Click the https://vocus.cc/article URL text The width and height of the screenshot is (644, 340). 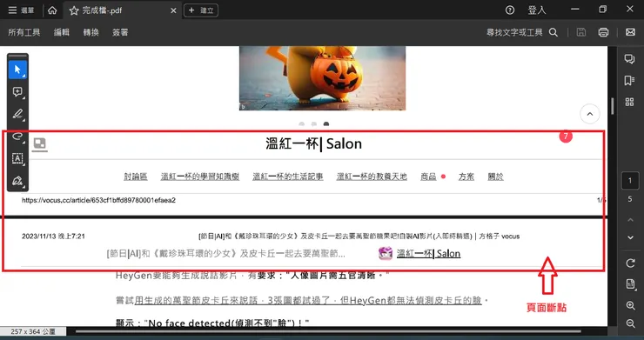tap(98, 200)
